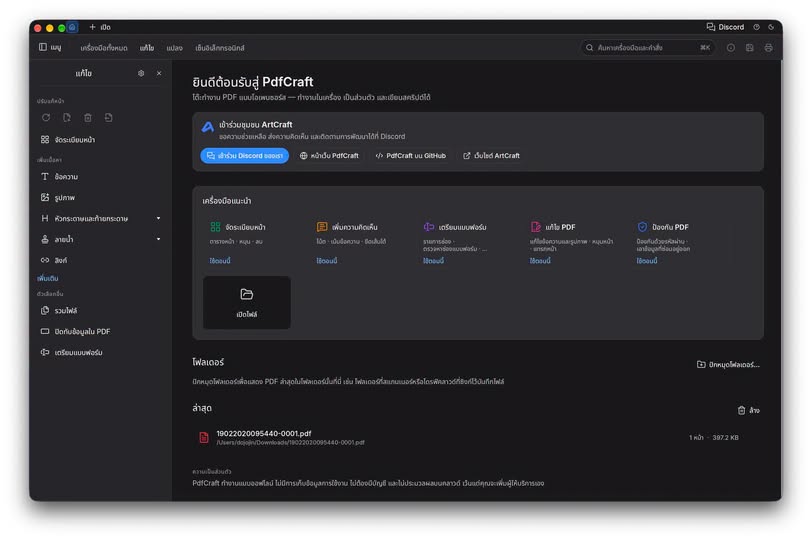Click ใช้ตอนนี้ under the แก้ไข PDF card

540,261
